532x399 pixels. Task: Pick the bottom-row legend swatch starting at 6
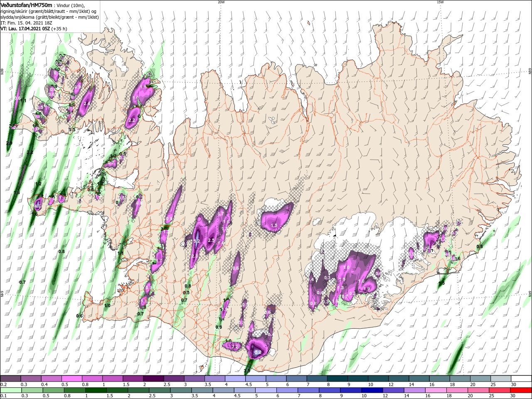(x=287, y=390)
